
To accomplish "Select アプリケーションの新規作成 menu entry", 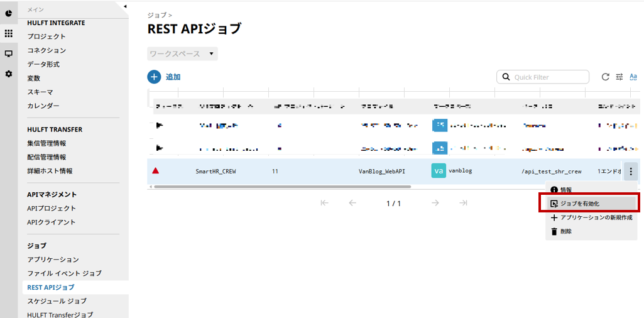I will click(596, 217).
